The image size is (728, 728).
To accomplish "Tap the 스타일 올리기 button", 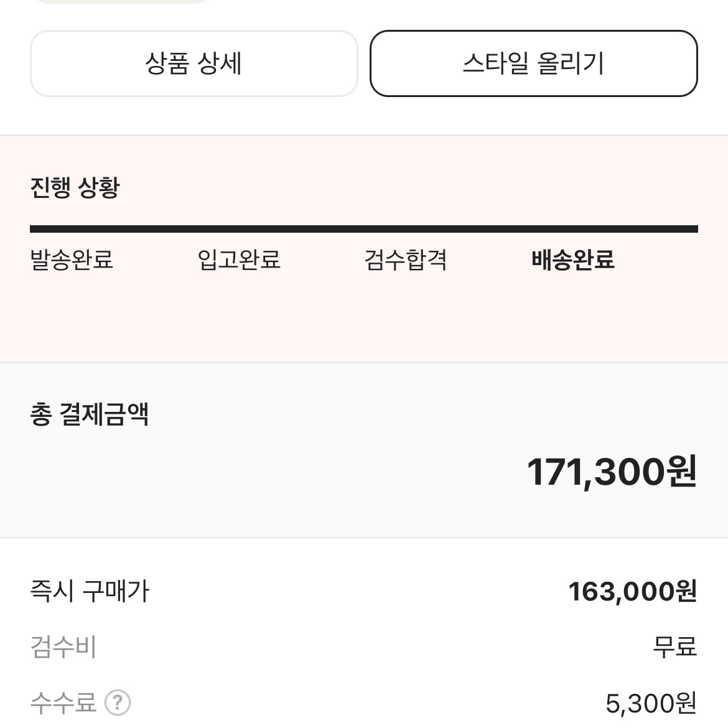I will [x=533, y=63].
